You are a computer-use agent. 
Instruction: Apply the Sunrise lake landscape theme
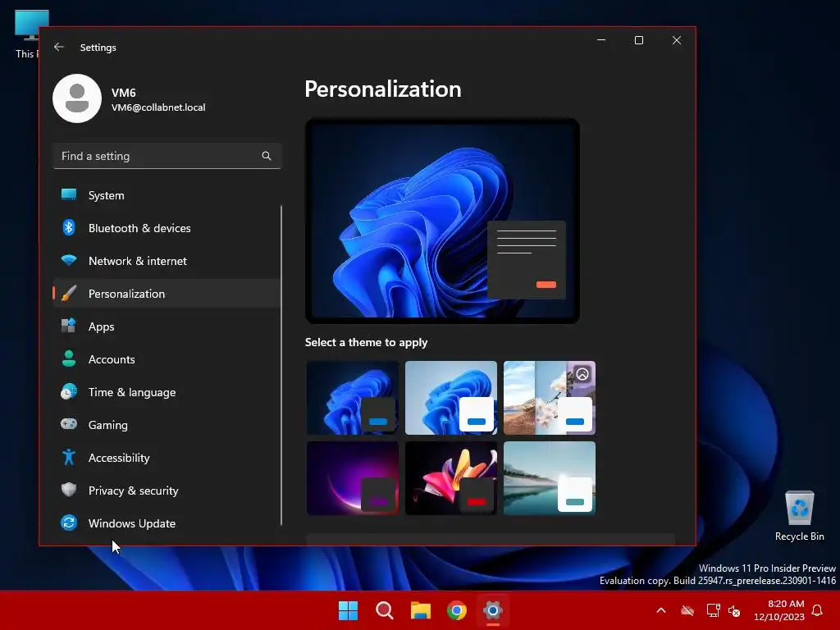pos(550,478)
